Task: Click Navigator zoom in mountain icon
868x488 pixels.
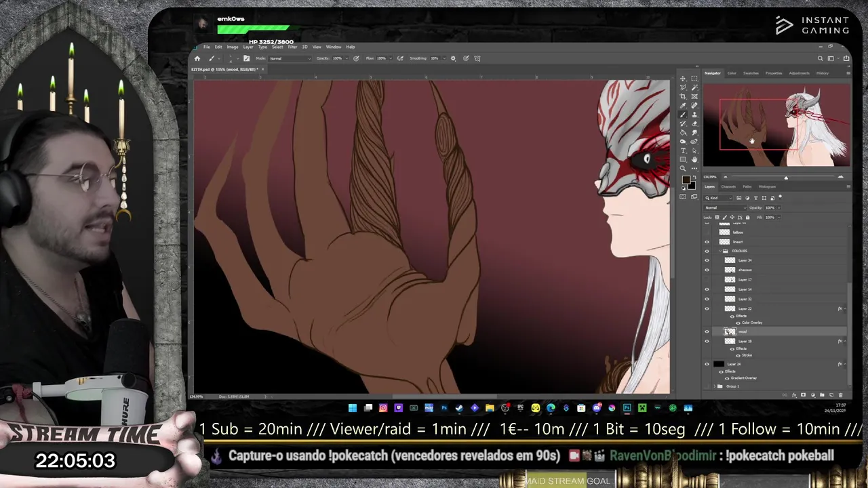Action: [841, 177]
